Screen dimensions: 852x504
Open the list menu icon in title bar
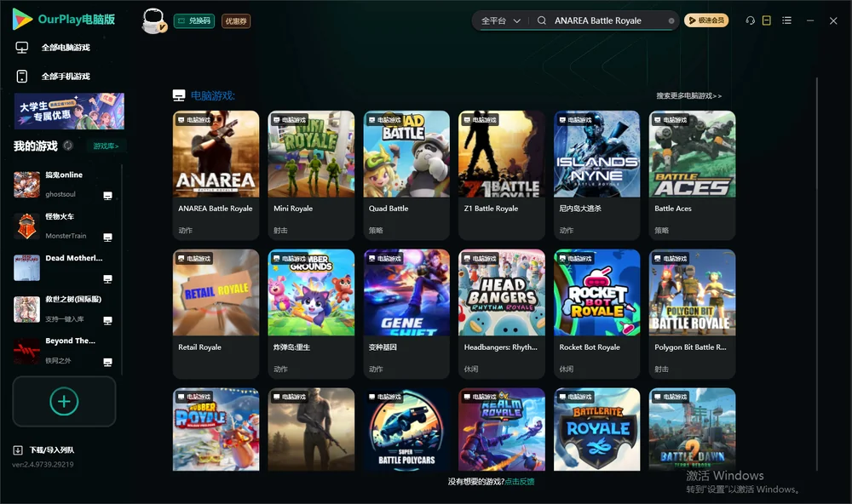[786, 20]
